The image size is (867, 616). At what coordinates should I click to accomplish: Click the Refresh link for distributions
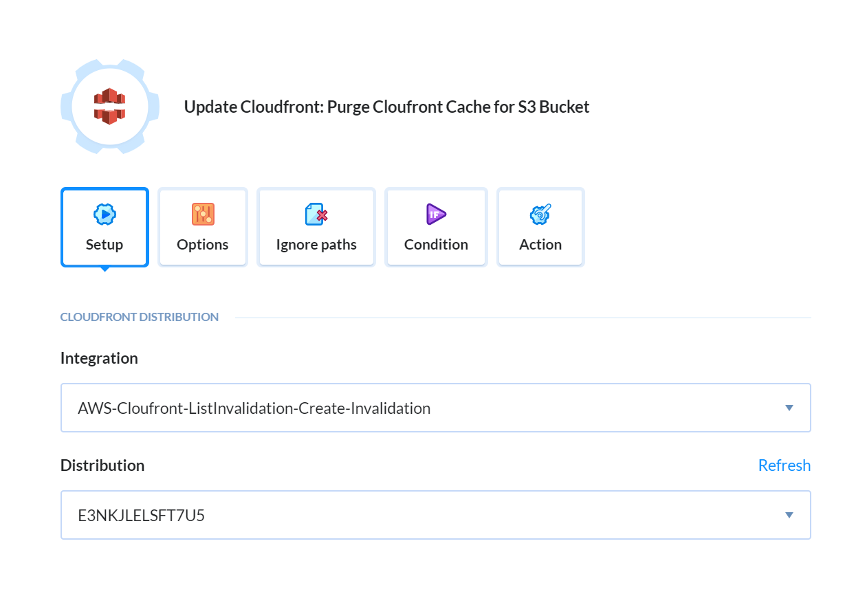coord(784,465)
